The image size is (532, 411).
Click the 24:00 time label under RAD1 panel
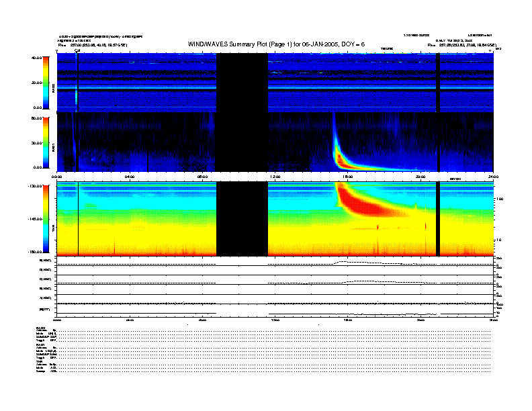[493, 177]
